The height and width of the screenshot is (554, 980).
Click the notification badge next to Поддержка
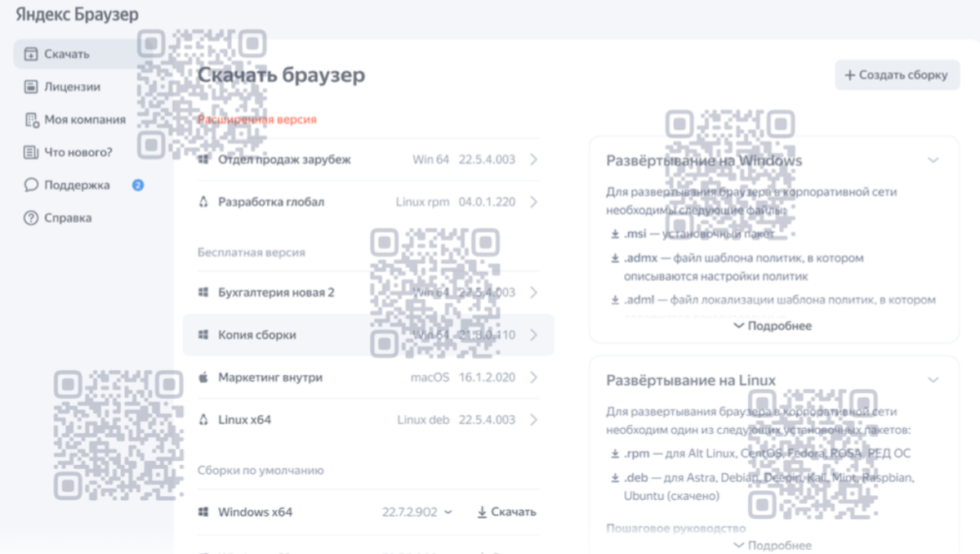pyautogui.click(x=138, y=185)
